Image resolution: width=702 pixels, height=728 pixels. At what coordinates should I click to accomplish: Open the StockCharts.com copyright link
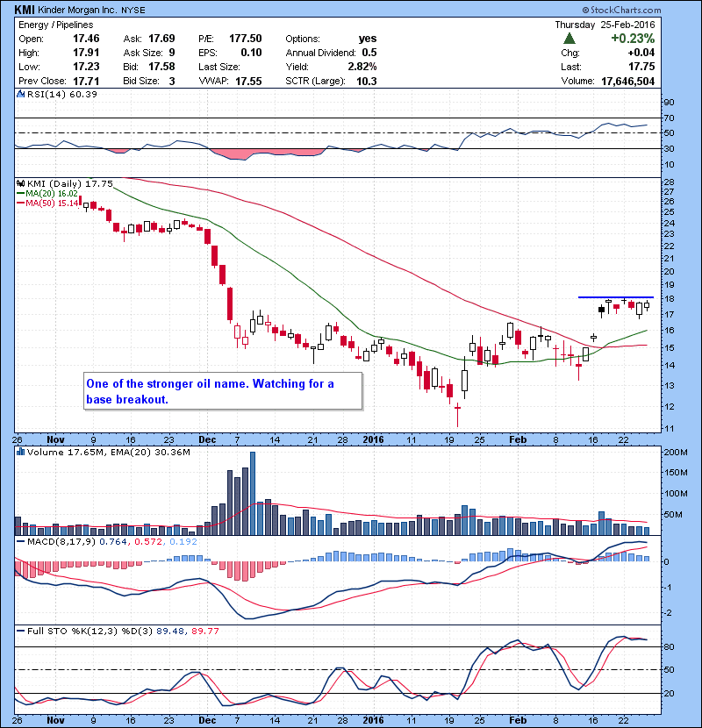621,10
